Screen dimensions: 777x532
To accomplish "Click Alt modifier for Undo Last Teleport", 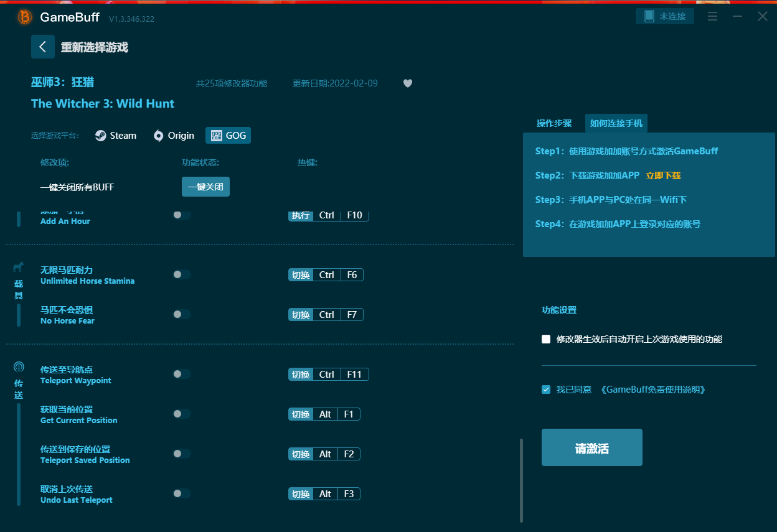I will pyautogui.click(x=325, y=493).
